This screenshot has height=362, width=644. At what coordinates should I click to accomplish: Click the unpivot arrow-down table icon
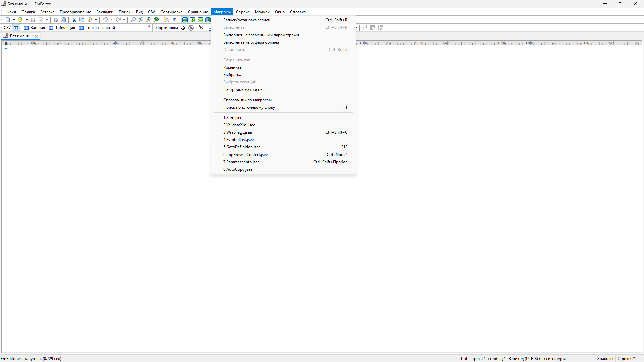click(380, 28)
